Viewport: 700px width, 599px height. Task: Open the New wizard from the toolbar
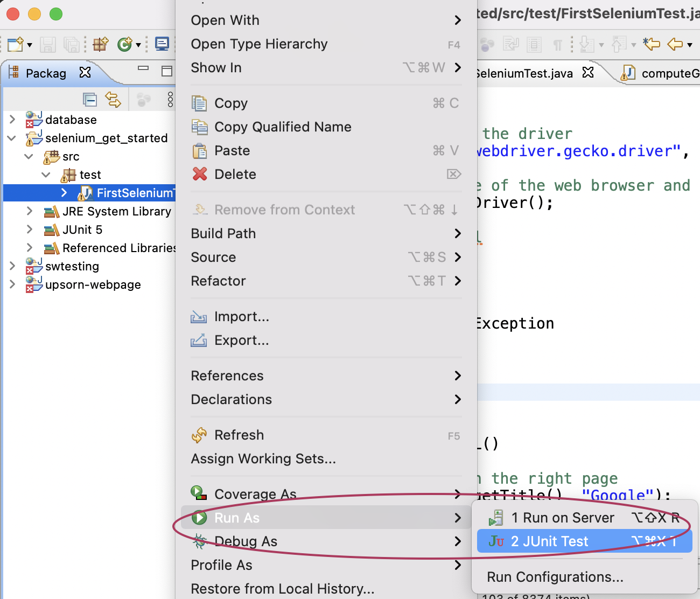[x=15, y=45]
